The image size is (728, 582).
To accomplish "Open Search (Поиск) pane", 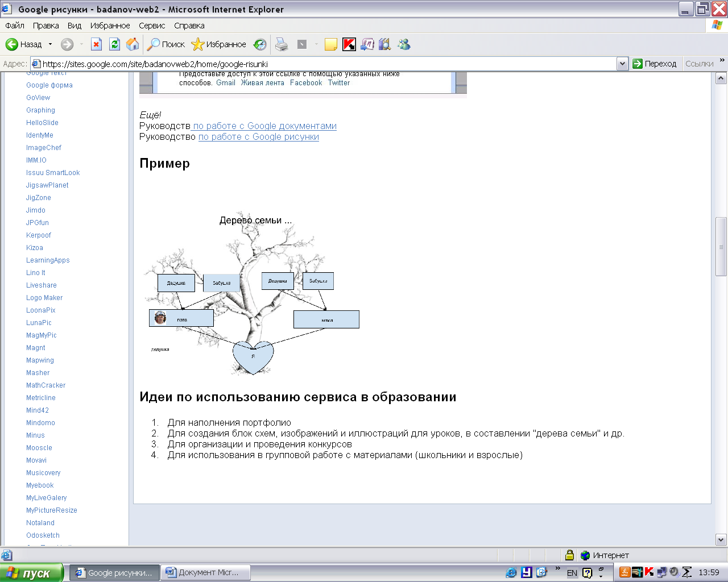I will click(166, 44).
